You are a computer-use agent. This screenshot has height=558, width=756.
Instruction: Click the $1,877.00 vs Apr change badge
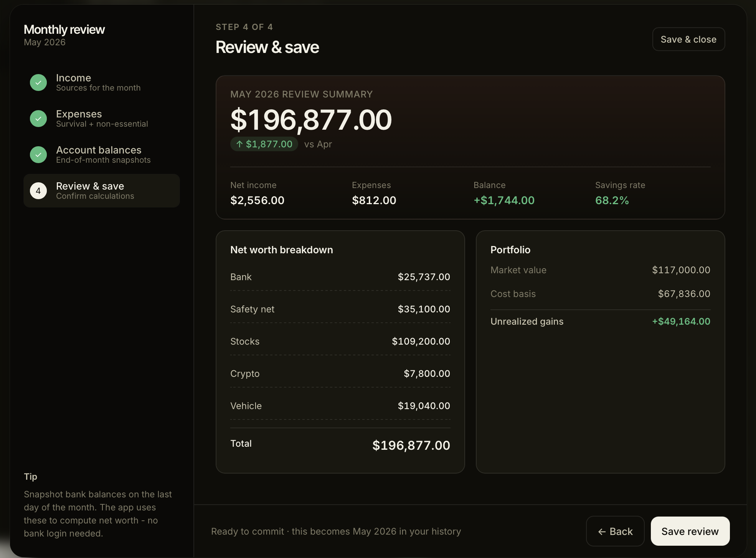264,144
